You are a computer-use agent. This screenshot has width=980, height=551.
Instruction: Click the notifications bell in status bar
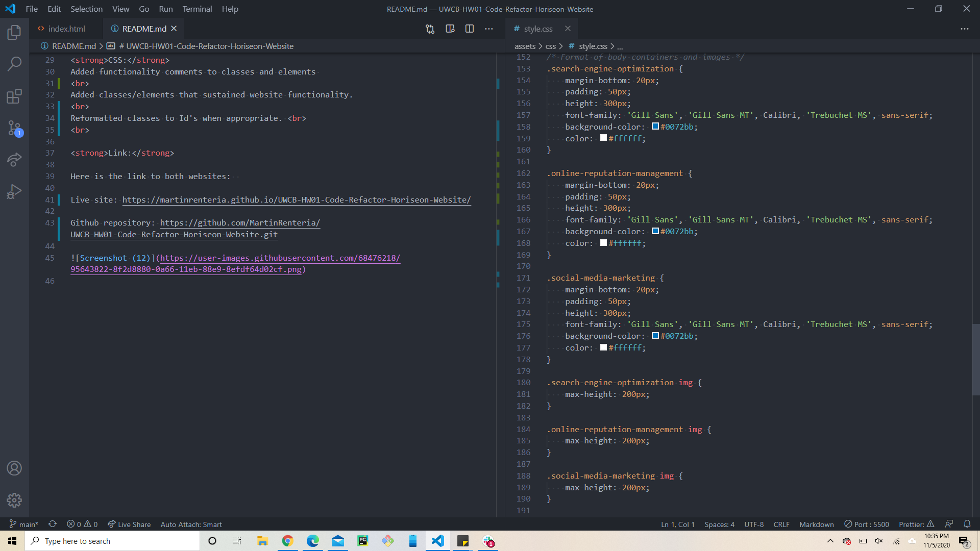point(967,524)
